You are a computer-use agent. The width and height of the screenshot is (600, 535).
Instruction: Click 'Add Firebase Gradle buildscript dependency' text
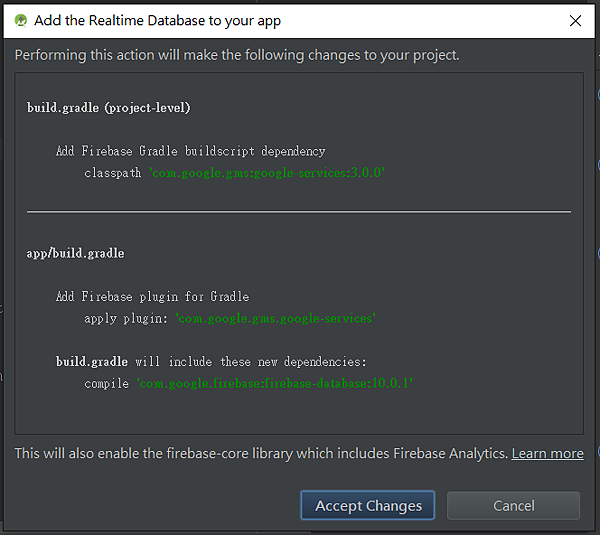pos(191,151)
